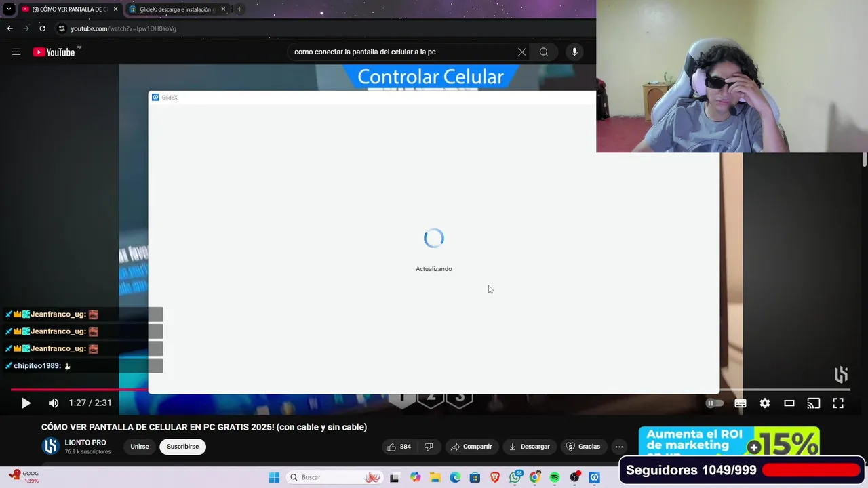Open the tab search dropdown arrow
Image resolution: width=868 pixels, height=488 pixels.
point(9,9)
